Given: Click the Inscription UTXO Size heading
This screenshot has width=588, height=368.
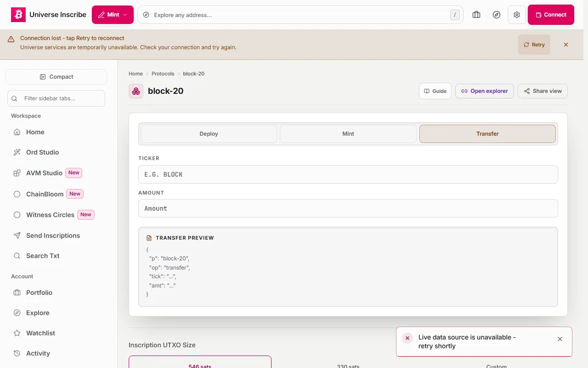Looking at the screenshot, I should 162,345.
